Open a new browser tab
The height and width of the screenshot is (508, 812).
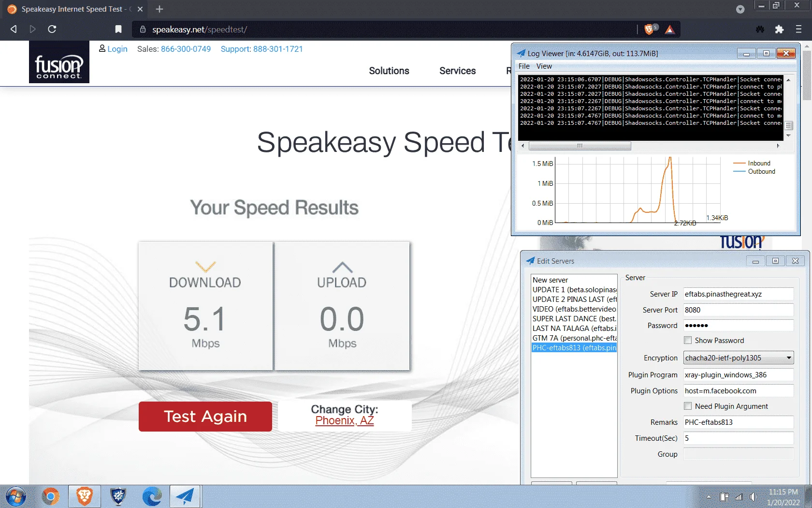coord(159,9)
